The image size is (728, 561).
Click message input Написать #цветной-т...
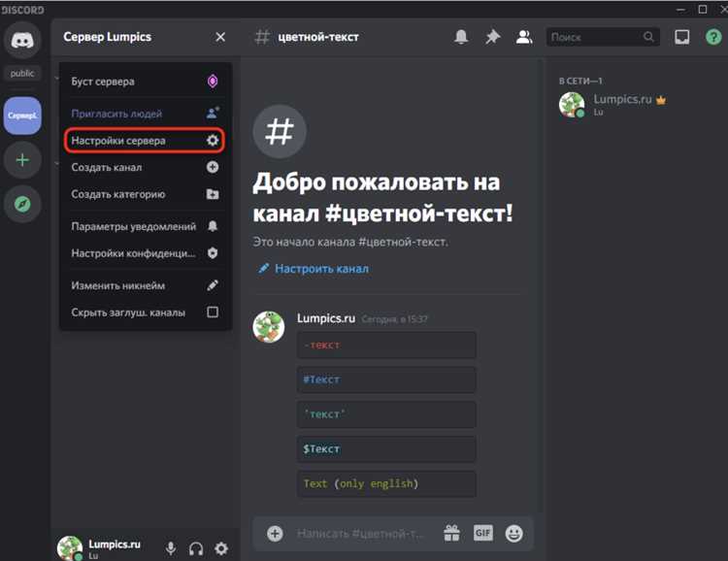coord(360,534)
